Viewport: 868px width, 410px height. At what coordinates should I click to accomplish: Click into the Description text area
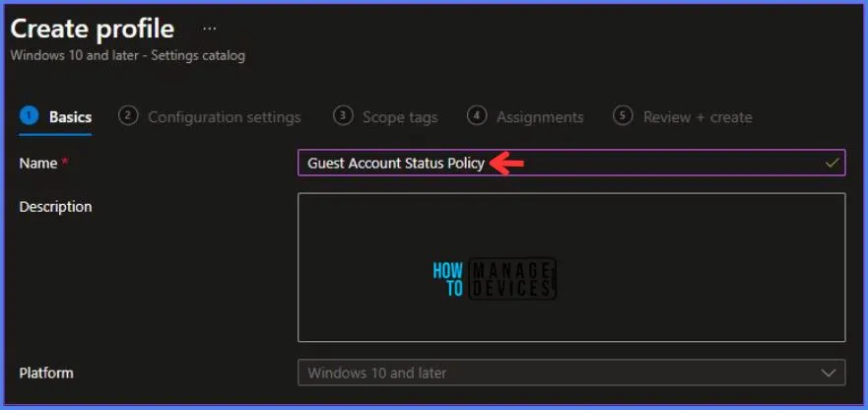coord(571,267)
